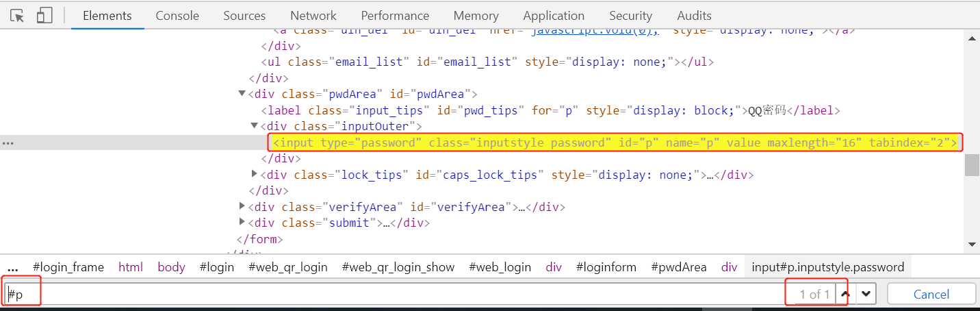
Task: Select the #web_login breadcrumb
Action: tap(500, 267)
